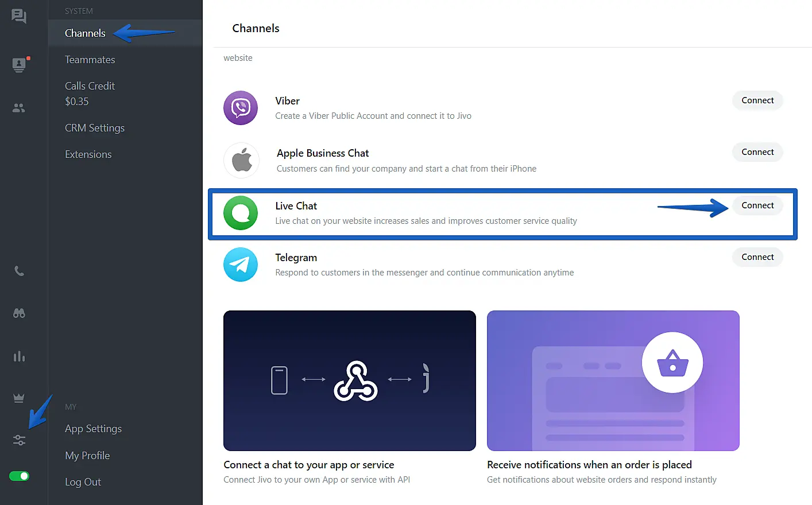Viewport: 812px width, 505px height.
Task: Click 'Live chat on your website increases sales' description
Action: 426,221
